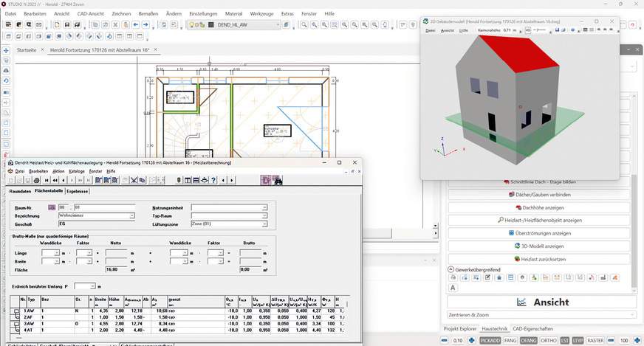The image size is (644, 346).
Task: Click the first zoom magnifier in main toolbar
Action: tap(304, 24)
